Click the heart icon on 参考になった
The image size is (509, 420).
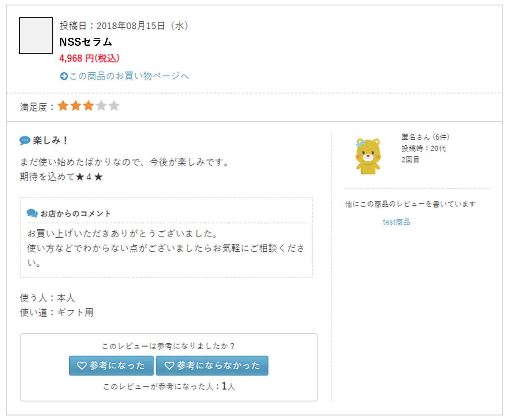[81, 366]
